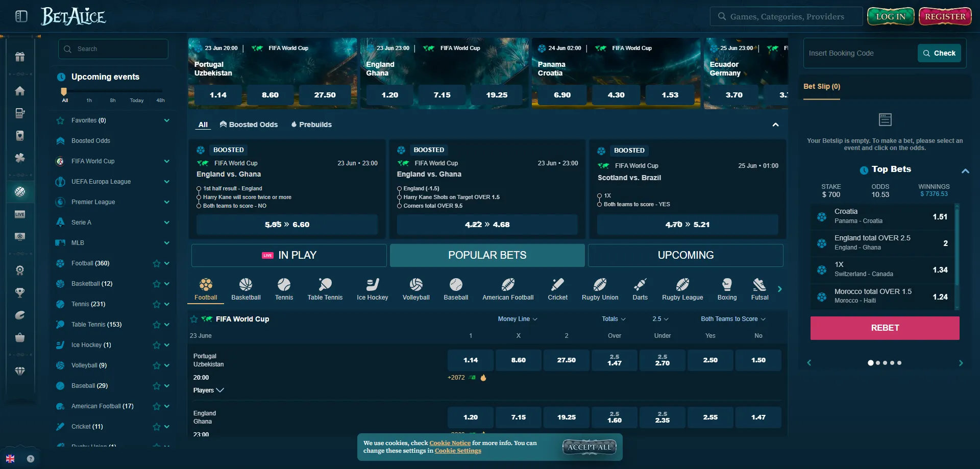Go to the home icon in sidebar
Viewport: 980px width, 469px height.
tap(20, 91)
